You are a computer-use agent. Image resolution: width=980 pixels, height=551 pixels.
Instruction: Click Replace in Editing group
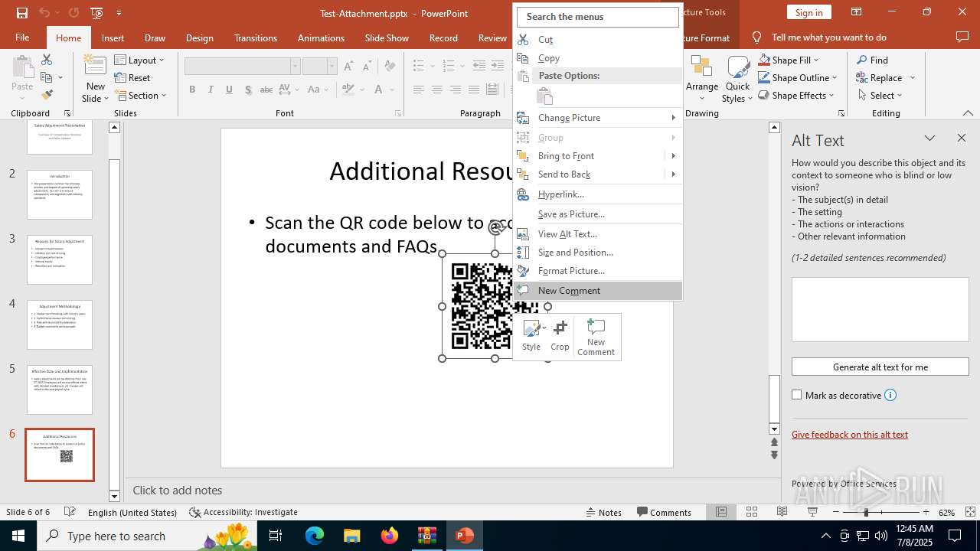[885, 77]
